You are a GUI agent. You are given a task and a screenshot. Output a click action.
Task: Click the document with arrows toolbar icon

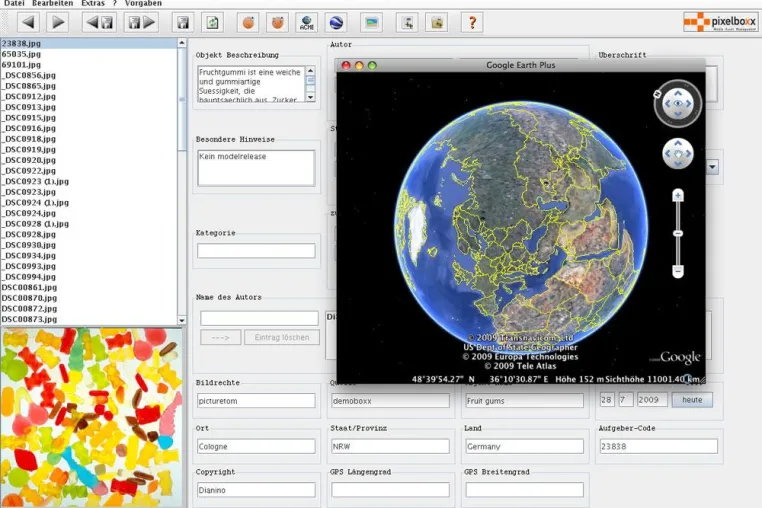(x=407, y=23)
